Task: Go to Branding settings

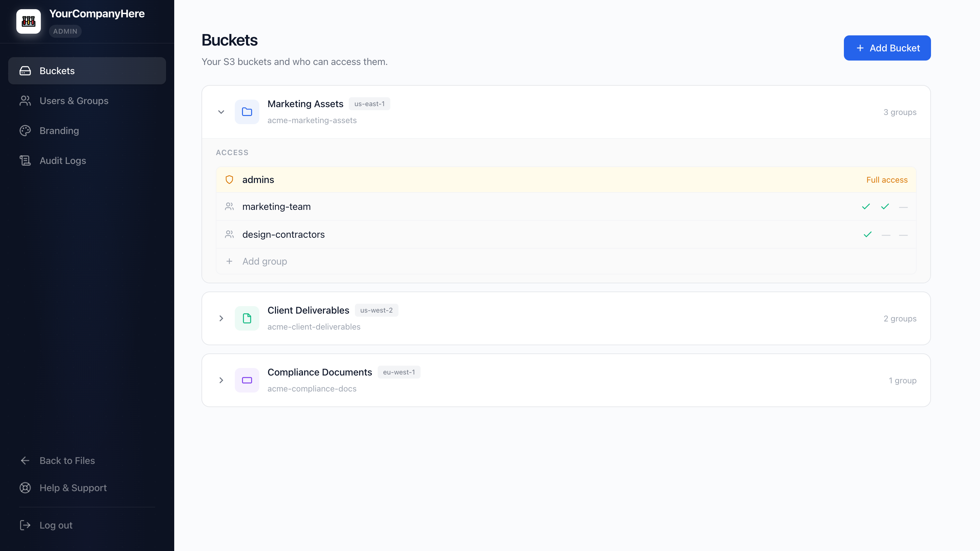Action: click(x=59, y=130)
